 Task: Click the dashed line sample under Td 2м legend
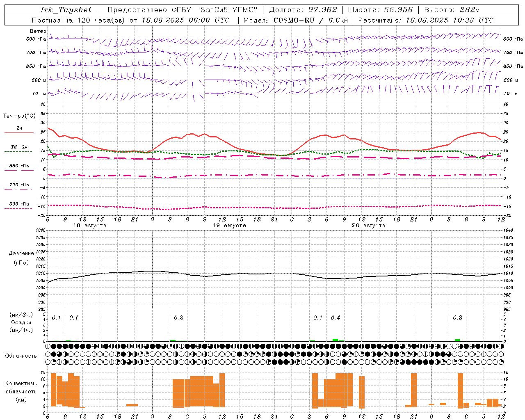[18, 152]
